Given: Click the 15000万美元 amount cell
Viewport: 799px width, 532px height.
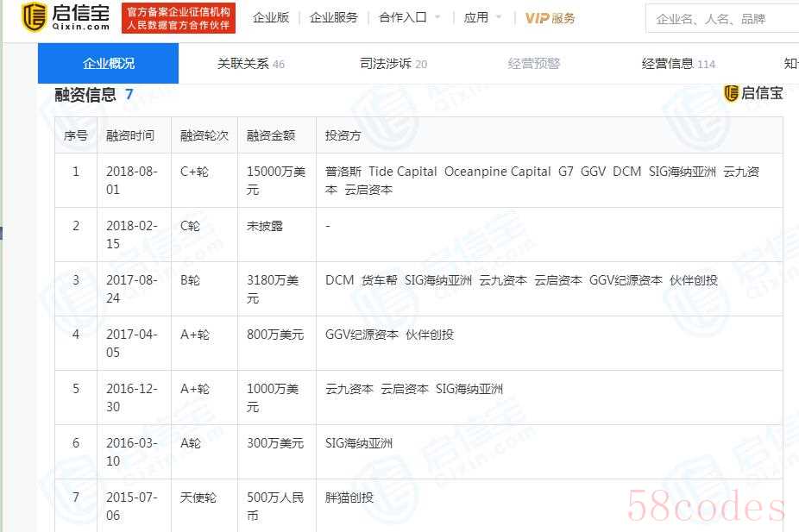Looking at the screenshot, I should [276, 180].
